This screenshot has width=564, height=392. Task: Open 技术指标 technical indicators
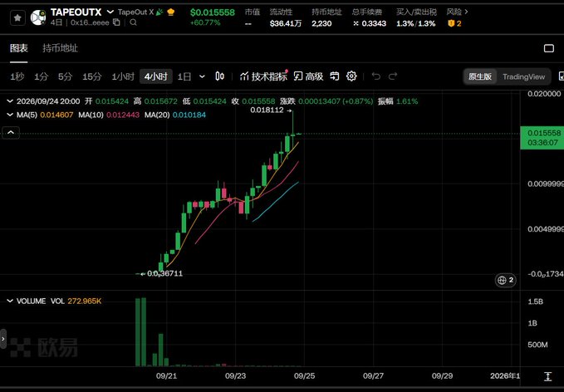click(263, 76)
